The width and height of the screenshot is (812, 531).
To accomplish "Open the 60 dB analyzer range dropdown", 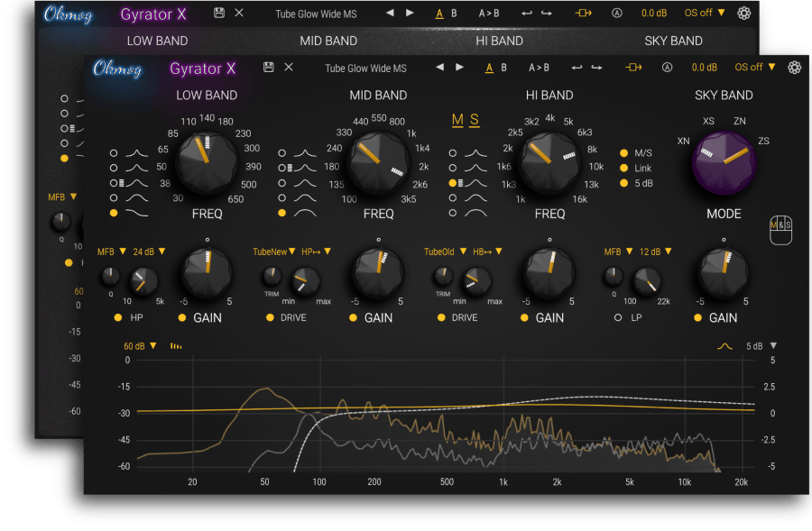I will [x=140, y=345].
